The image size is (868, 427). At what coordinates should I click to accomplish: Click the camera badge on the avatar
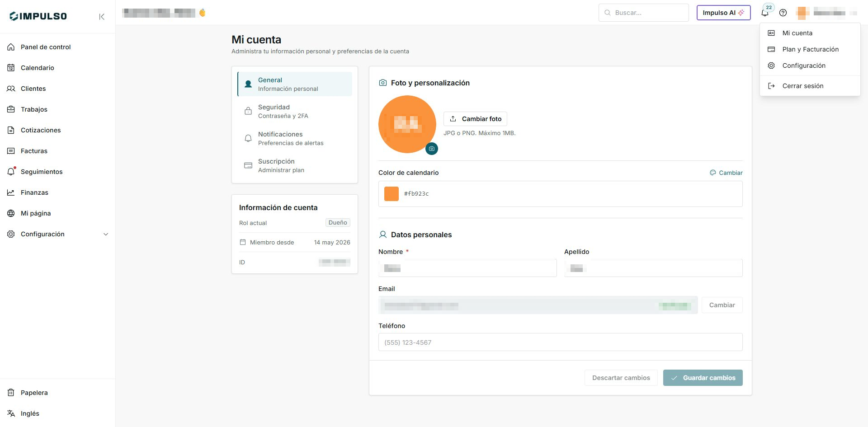[x=432, y=149]
